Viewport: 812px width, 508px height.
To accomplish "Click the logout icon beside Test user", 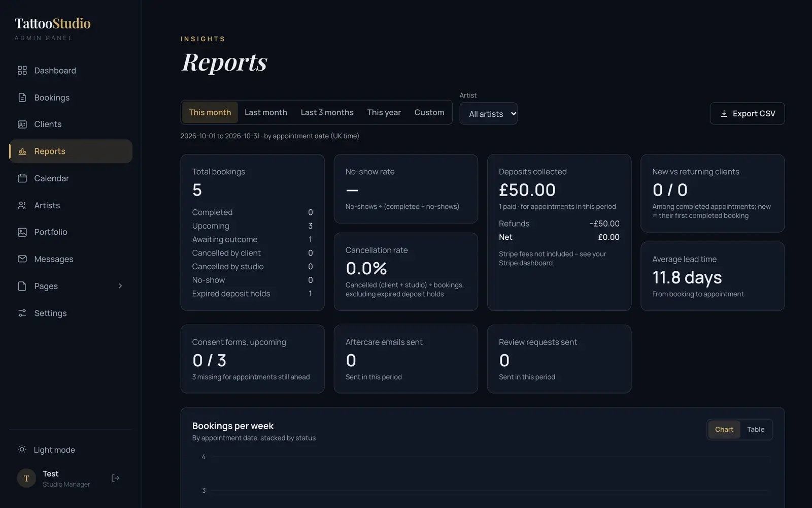I will (115, 478).
